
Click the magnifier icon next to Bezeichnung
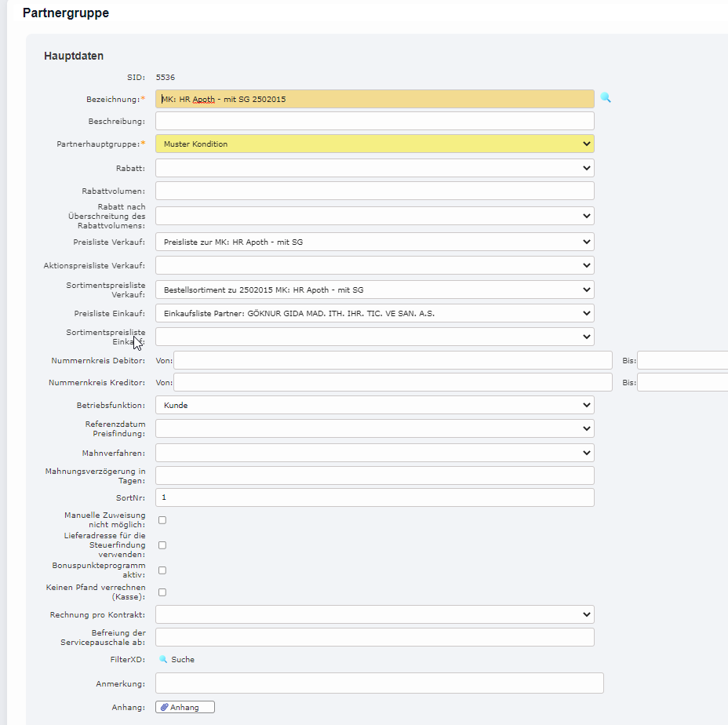tap(606, 98)
